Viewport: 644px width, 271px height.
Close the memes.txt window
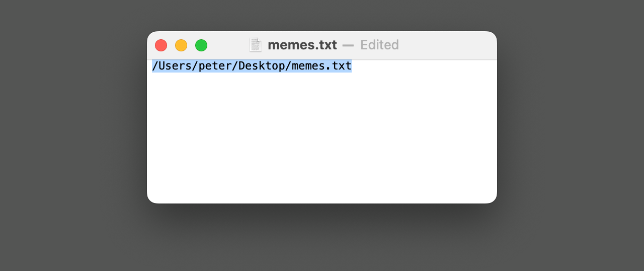[x=161, y=45]
